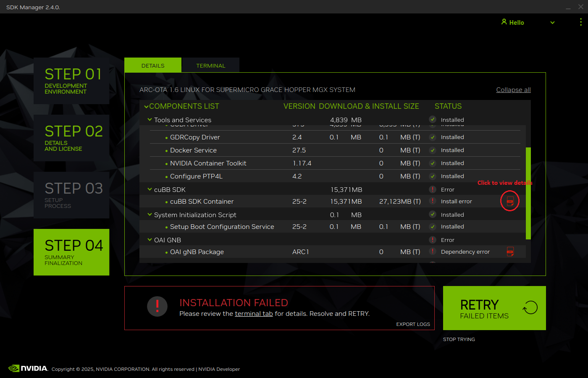588x378 pixels.
Task: Click the red installation failed warning icon
Action: tap(157, 306)
